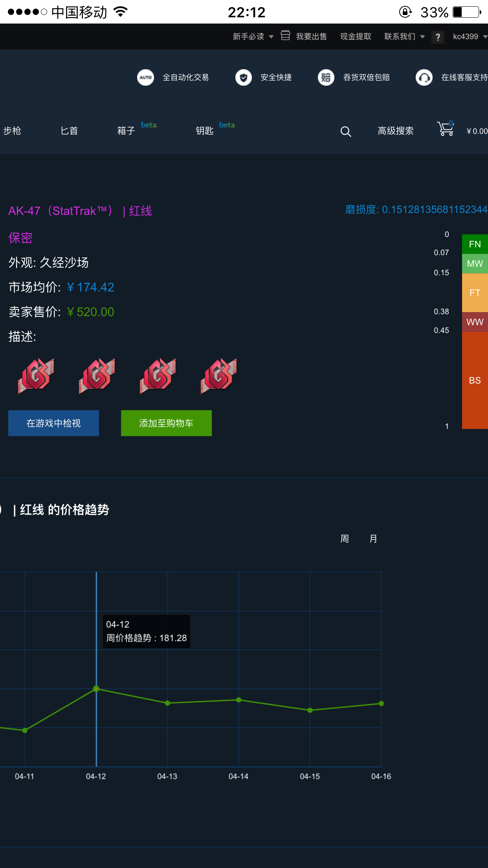Open the 我要出售 link

[x=311, y=37]
